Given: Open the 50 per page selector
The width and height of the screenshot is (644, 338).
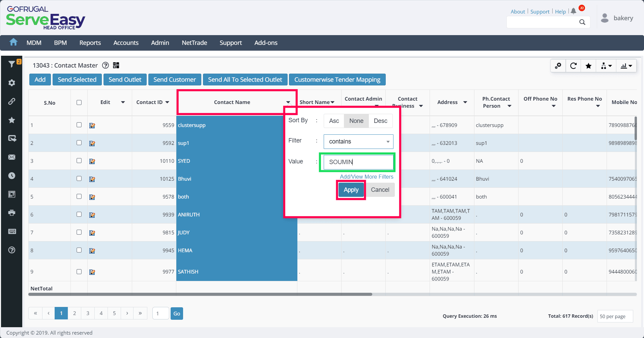Looking at the screenshot, I should click(615, 316).
